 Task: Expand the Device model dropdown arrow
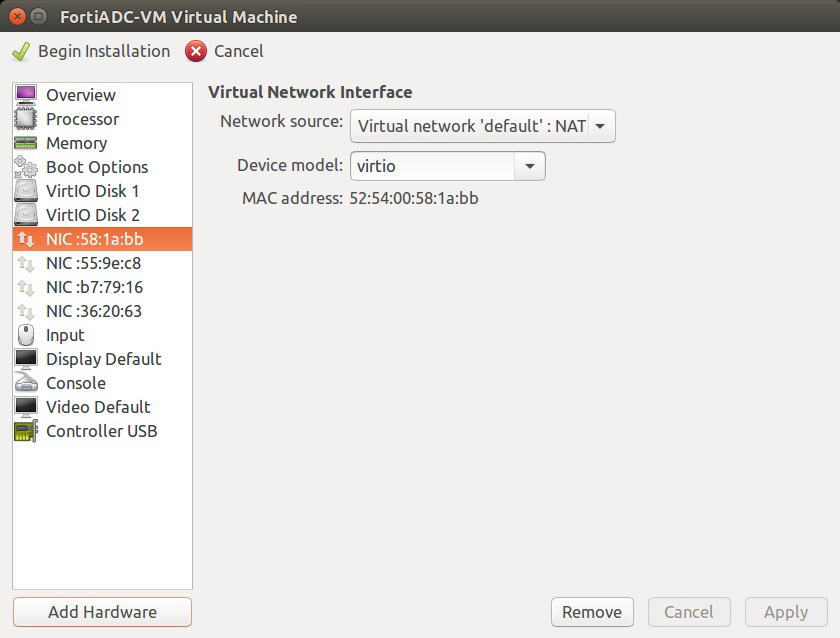click(x=530, y=166)
